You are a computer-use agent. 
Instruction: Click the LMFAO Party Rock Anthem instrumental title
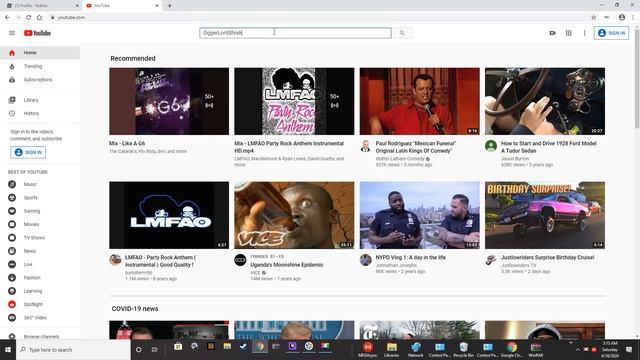click(160, 261)
